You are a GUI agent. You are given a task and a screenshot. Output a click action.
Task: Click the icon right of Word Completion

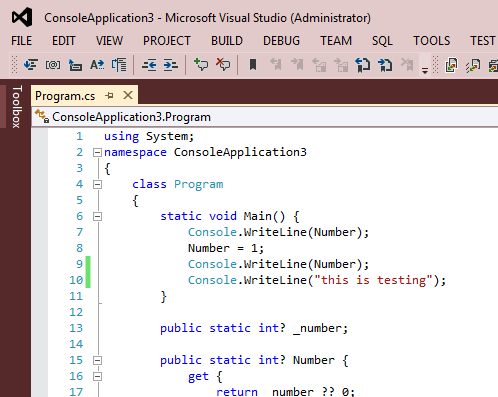pos(119,65)
